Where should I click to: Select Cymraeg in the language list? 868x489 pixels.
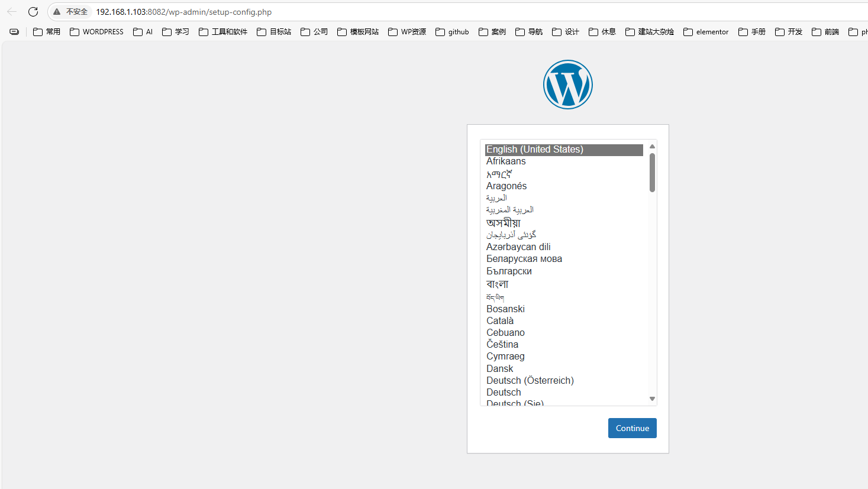tap(564, 356)
